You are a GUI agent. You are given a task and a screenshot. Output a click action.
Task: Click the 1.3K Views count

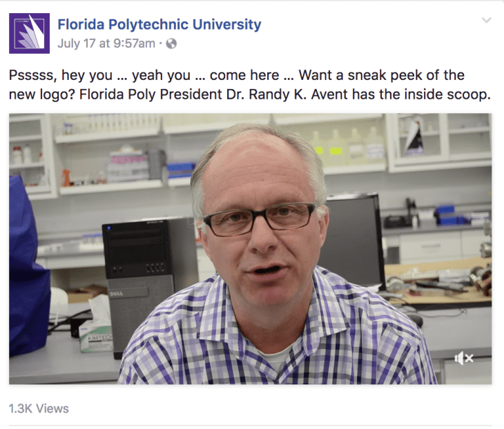click(39, 409)
